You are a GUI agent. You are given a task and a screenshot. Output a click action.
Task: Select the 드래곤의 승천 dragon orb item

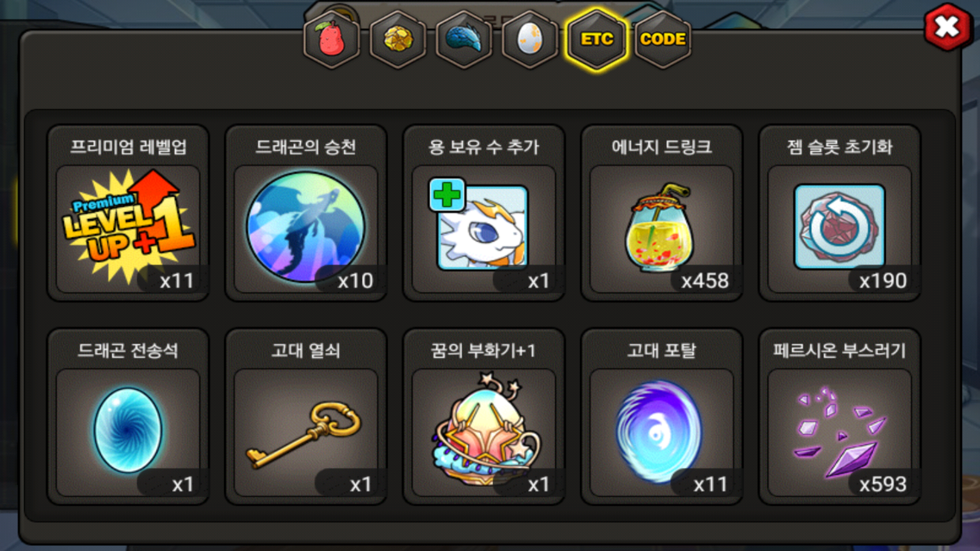coord(306,214)
